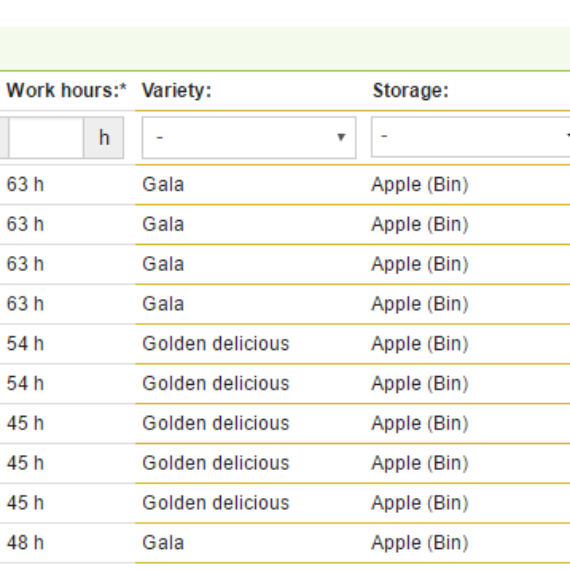This screenshot has height=570, width=570.
Task: Click the lowest 63 h work hours cell
Action: [25, 304]
